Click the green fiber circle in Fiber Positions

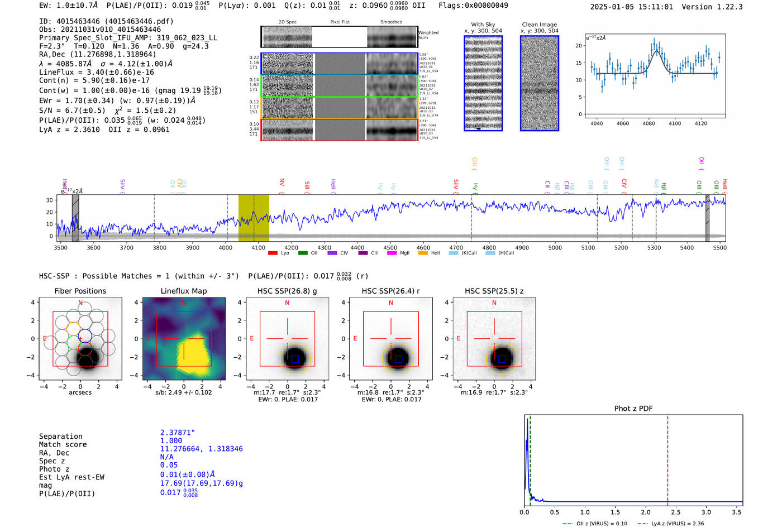[x=74, y=342]
